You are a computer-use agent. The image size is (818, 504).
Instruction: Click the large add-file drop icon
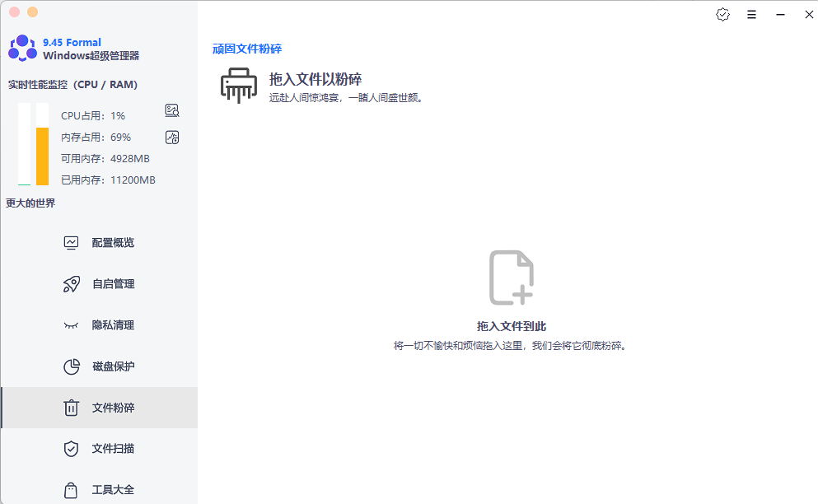[511, 276]
